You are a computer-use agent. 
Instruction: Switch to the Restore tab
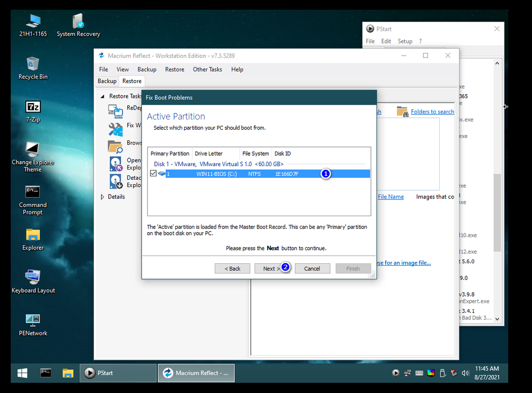pyautogui.click(x=132, y=81)
